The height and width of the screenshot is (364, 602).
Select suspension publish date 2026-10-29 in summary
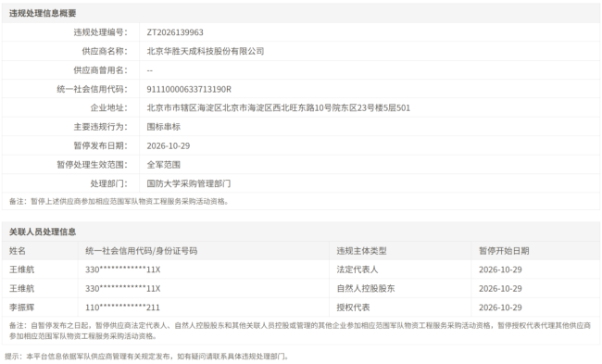(x=169, y=146)
